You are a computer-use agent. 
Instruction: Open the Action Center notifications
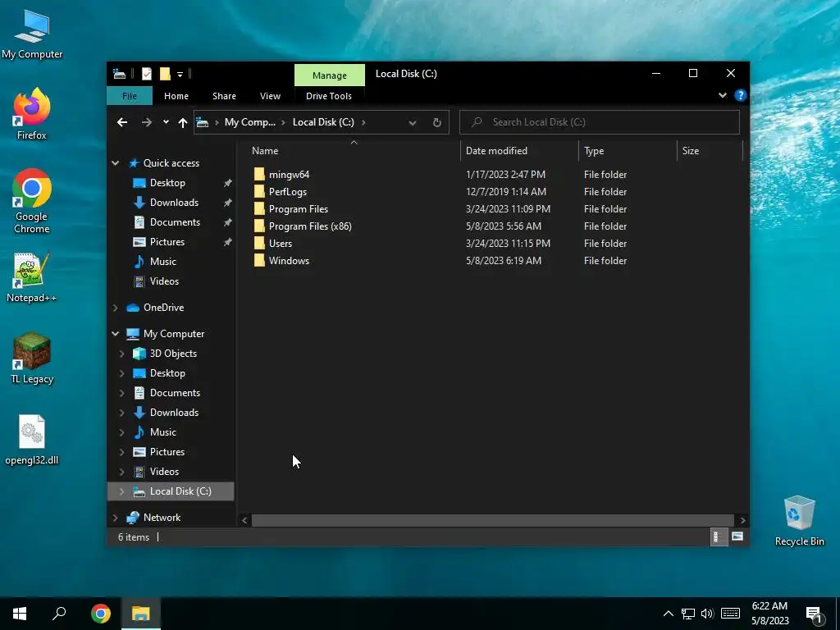point(815,614)
